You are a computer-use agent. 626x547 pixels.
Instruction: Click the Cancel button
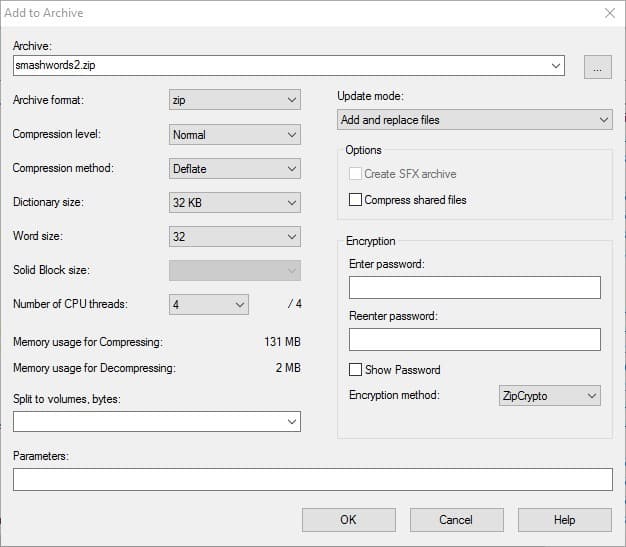click(456, 520)
